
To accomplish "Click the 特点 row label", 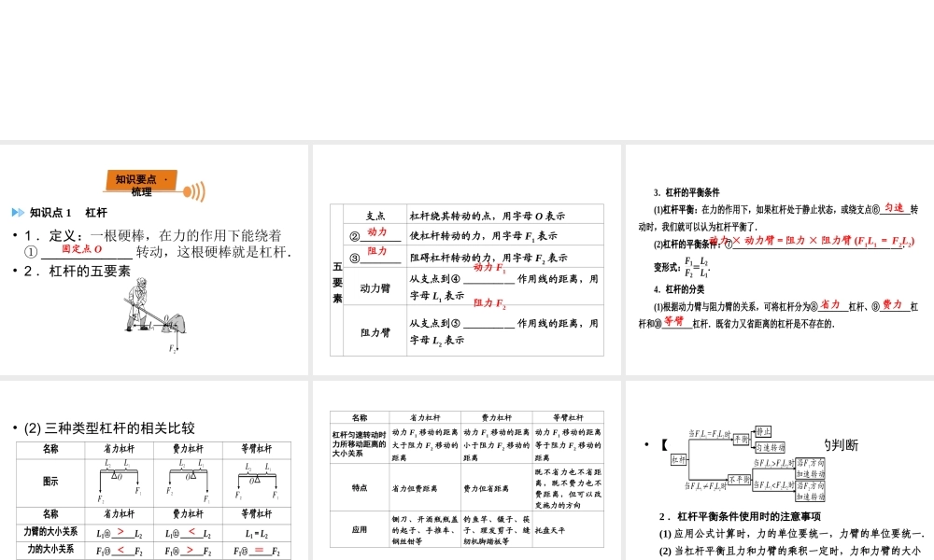I will pyautogui.click(x=360, y=487).
